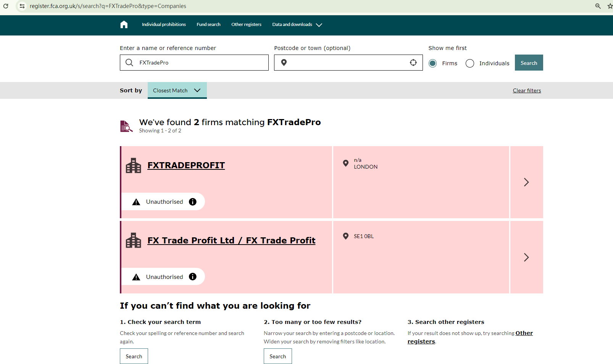Open the Fund search menu item

pyautogui.click(x=208, y=24)
